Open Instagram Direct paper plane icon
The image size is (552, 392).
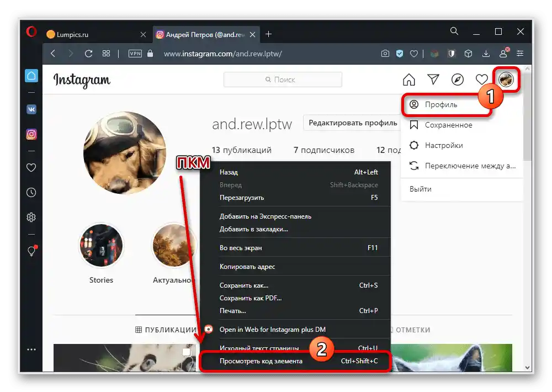tap(433, 80)
